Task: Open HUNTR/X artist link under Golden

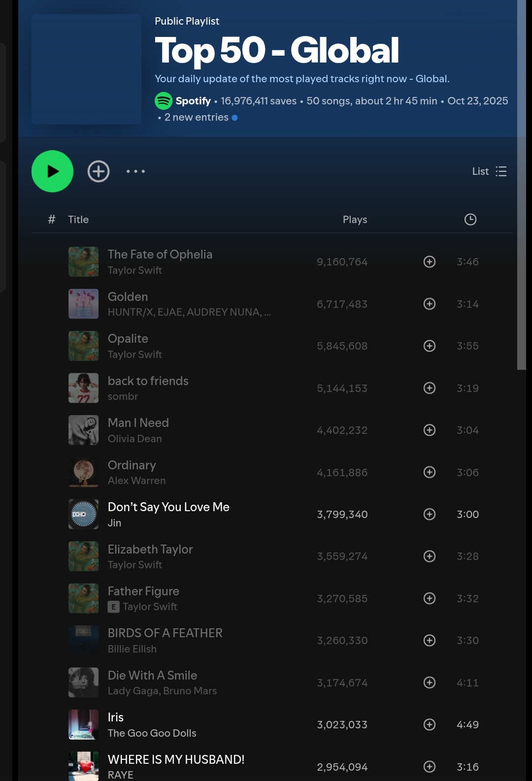Action: (x=130, y=312)
